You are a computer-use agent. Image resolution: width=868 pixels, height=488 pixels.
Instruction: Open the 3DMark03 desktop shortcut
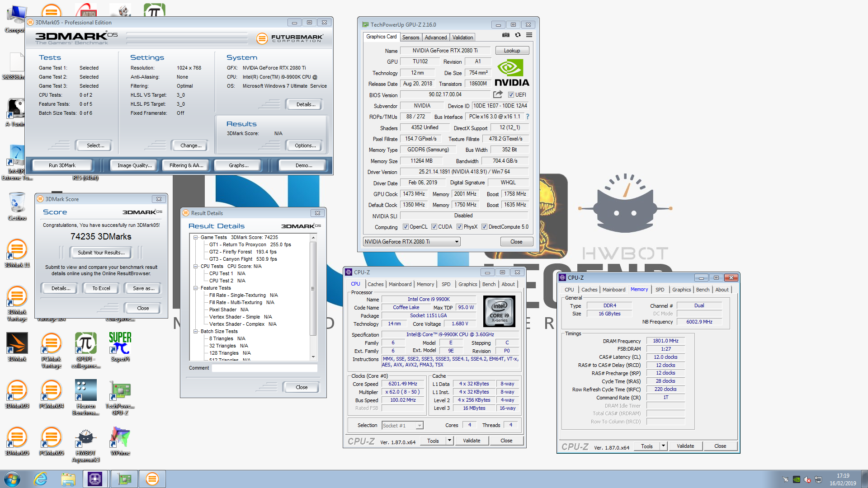[17, 394]
